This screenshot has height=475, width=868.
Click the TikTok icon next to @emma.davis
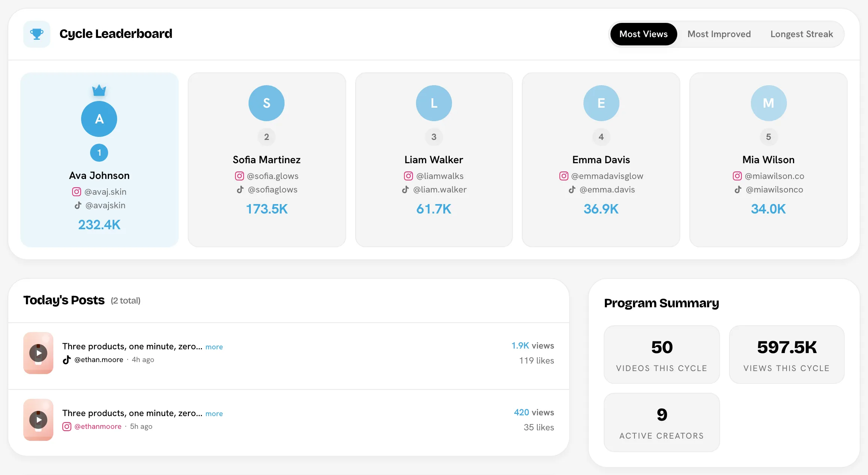pos(572,189)
